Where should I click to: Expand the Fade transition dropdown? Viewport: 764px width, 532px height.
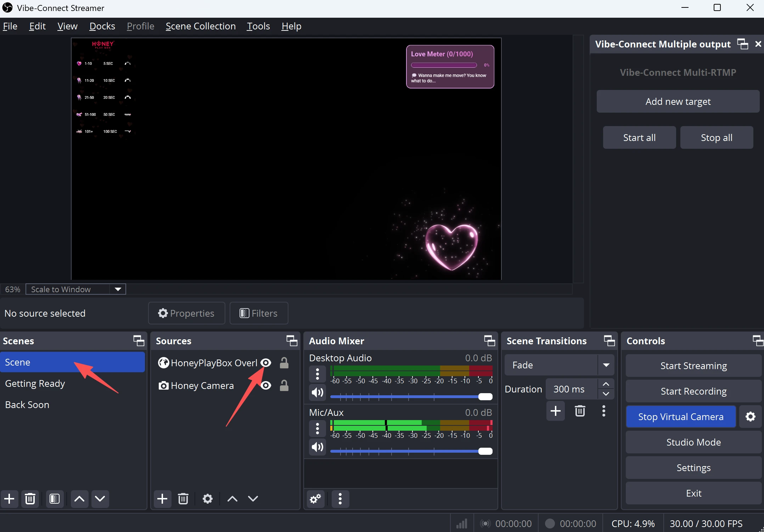click(606, 365)
